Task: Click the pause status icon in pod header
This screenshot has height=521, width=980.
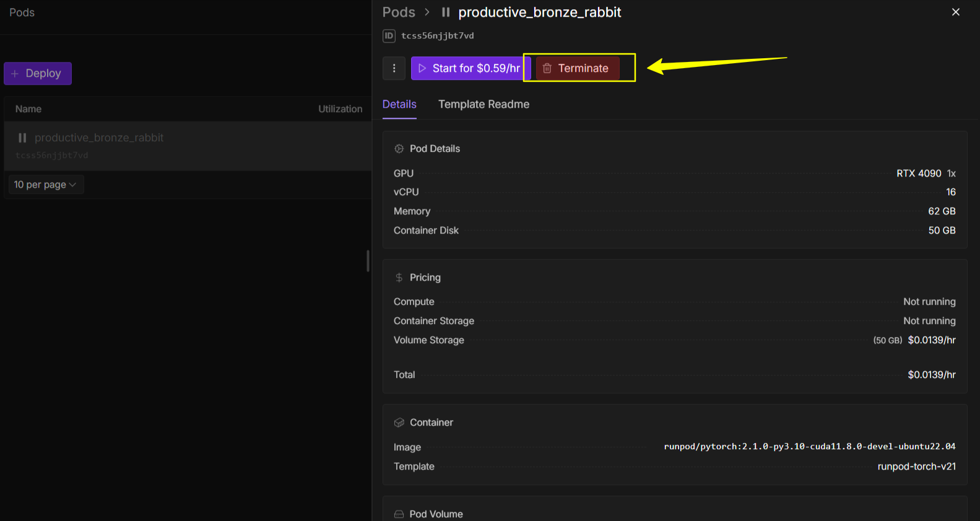Action: (446, 12)
